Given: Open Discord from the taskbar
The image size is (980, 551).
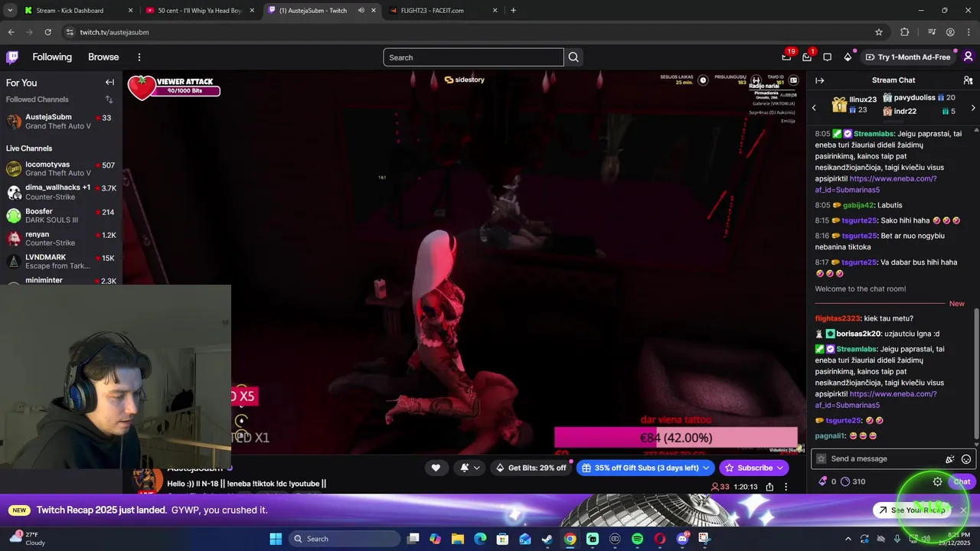Looking at the screenshot, I should (x=682, y=539).
